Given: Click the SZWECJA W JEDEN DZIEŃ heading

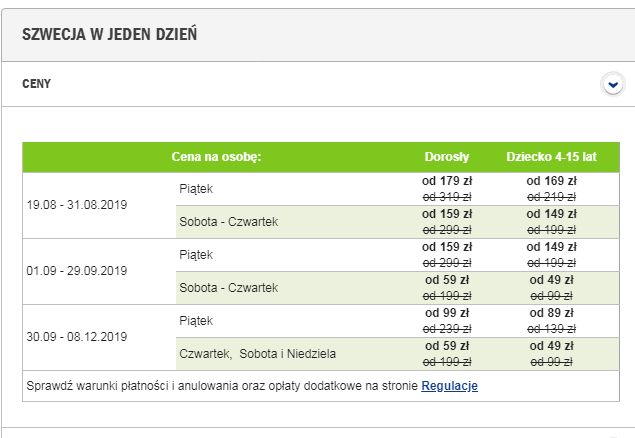Looking at the screenshot, I should [x=109, y=34].
